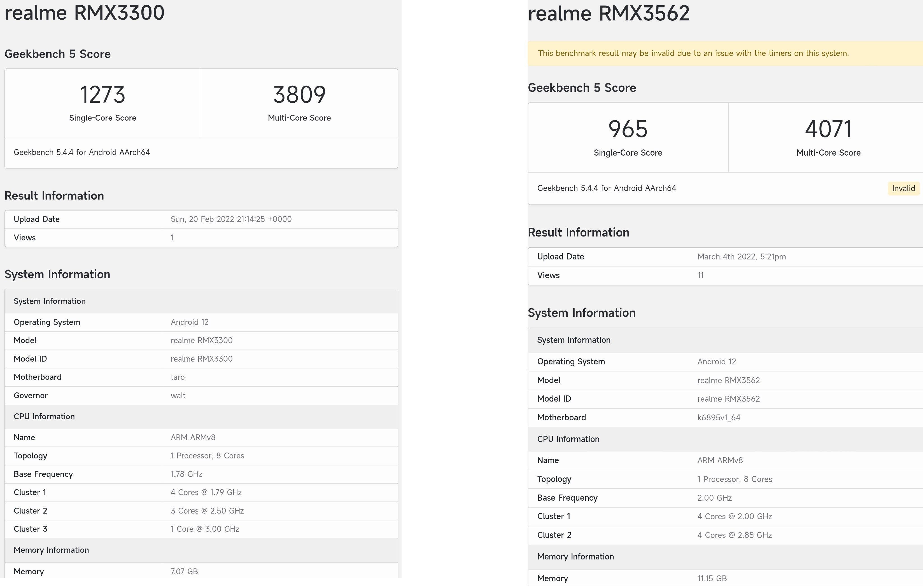Click the RMX3562 Memory Information section header
The height and width of the screenshot is (588, 923).
pos(725,557)
